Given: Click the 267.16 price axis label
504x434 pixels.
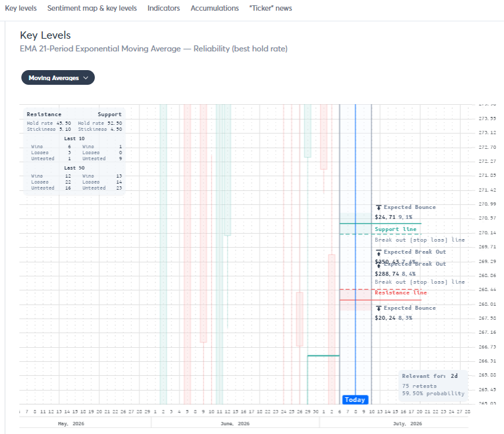Looking at the screenshot, I should tap(487, 333).
